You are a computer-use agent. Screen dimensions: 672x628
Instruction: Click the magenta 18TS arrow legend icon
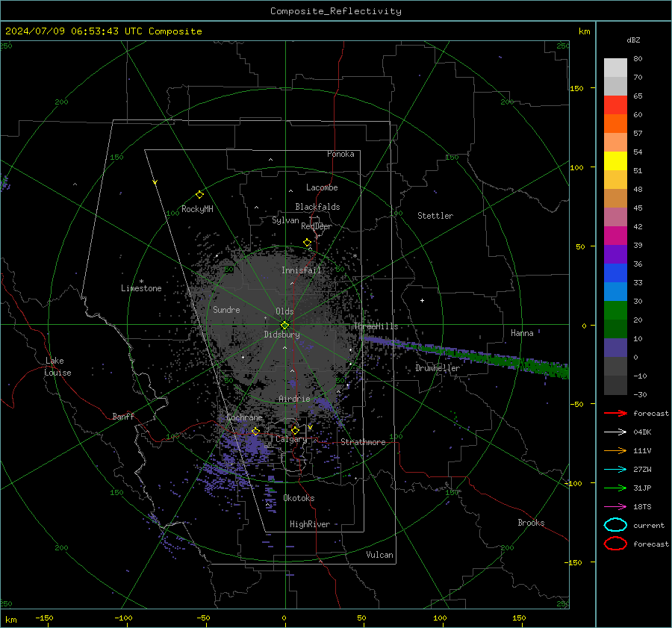point(615,507)
